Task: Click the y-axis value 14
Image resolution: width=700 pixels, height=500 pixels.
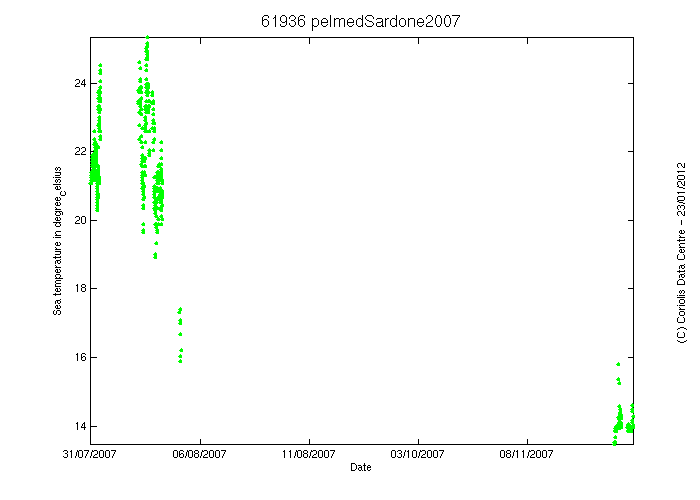Action: (x=80, y=426)
